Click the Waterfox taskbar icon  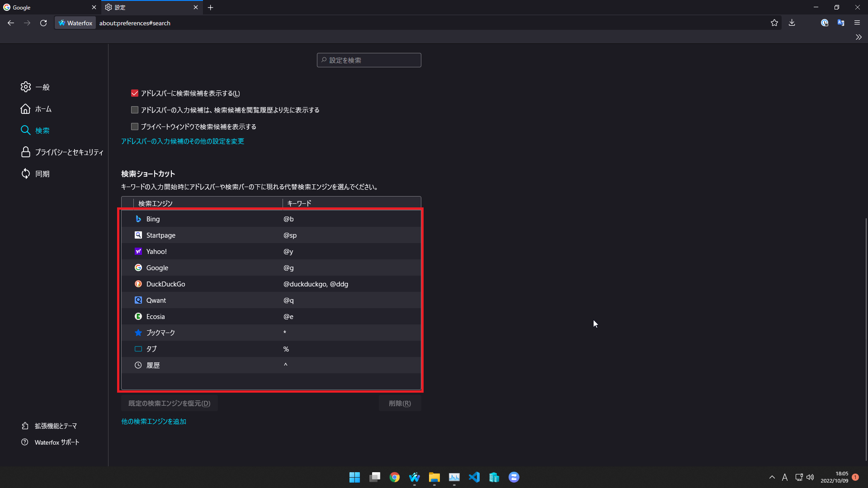(415, 477)
